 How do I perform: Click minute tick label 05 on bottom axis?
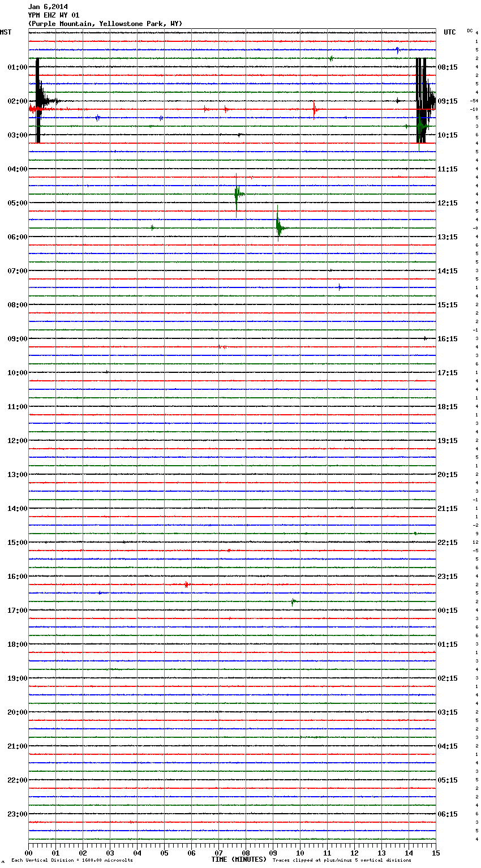(164, 853)
